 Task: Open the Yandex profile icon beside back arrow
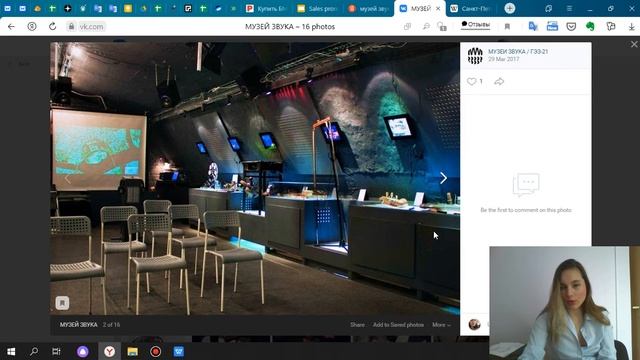pyautogui.click(x=32, y=27)
